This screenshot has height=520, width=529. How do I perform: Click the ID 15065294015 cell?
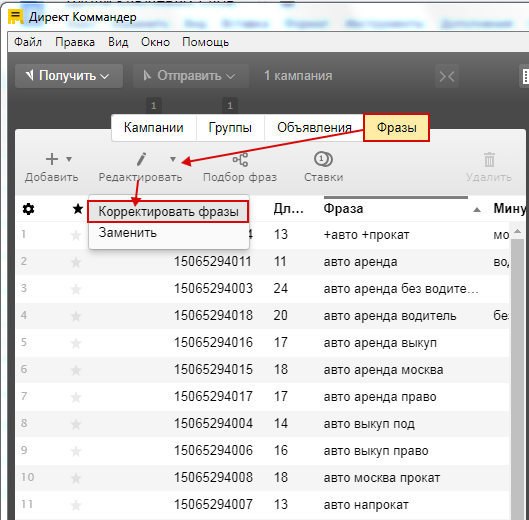tap(213, 370)
